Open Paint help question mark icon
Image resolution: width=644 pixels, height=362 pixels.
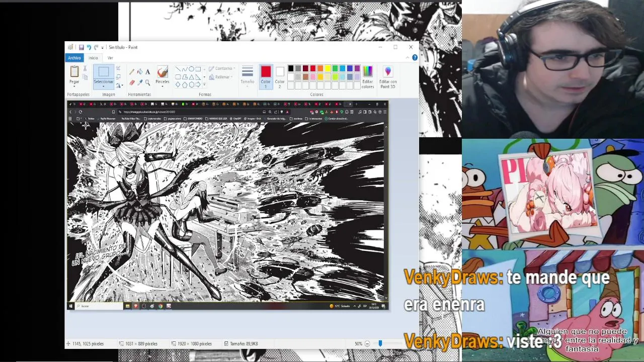coord(415,57)
